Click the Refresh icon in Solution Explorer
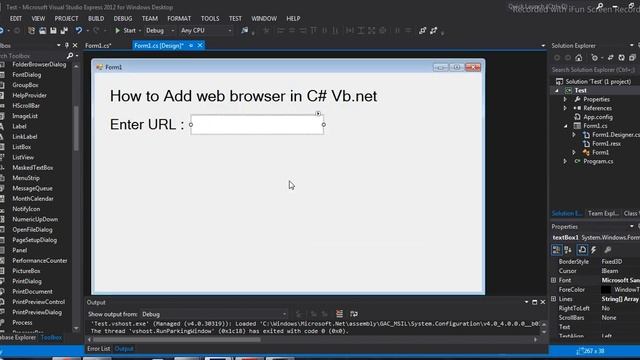Image resolution: width=640 pixels, height=360 pixels. coord(621,58)
